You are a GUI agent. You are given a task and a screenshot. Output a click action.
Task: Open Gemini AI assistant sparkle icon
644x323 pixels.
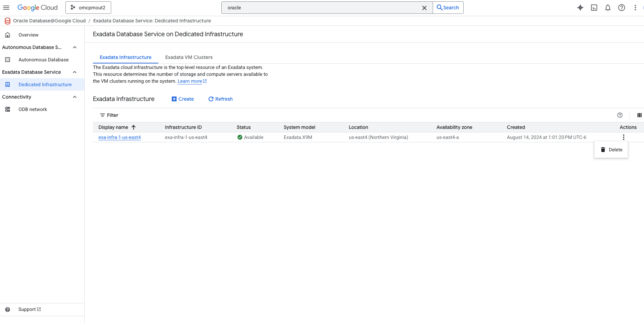pyautogui.click(x=580, y=8)
